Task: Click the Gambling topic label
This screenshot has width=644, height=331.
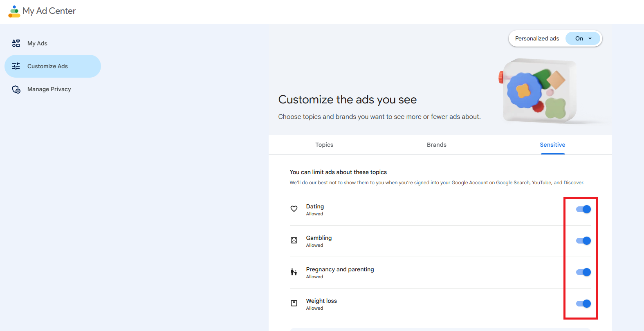Action: [x=319, y=238]
